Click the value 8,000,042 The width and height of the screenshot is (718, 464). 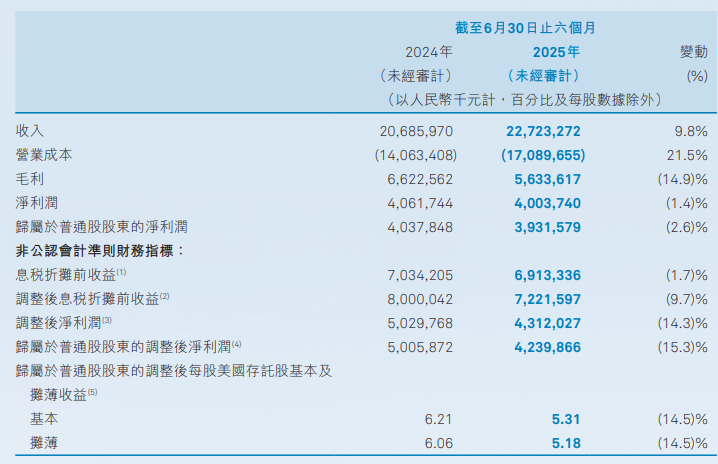click(420, 300)
